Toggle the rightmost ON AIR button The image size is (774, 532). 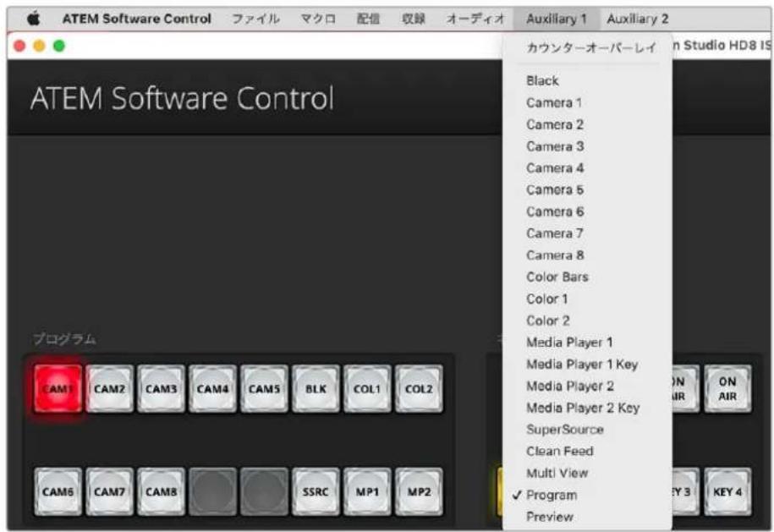pos(727,389)
